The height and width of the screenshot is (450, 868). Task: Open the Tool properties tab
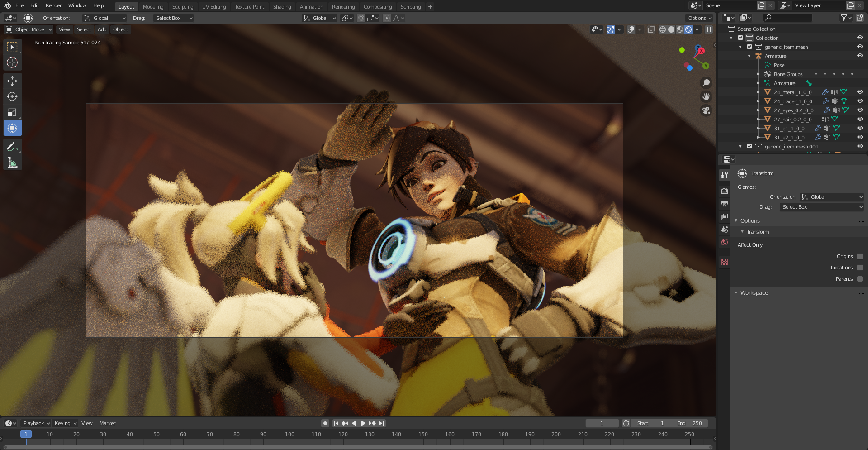coord(725,175)
